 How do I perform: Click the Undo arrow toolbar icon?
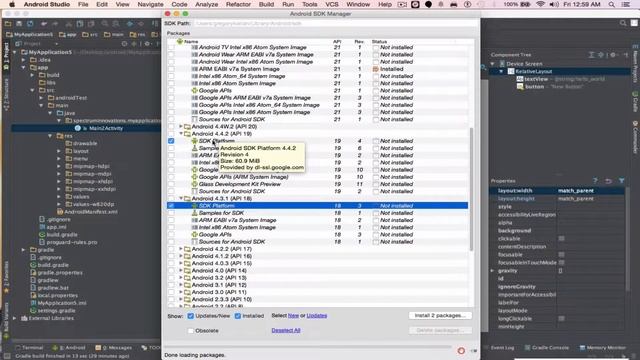[44, 24]
